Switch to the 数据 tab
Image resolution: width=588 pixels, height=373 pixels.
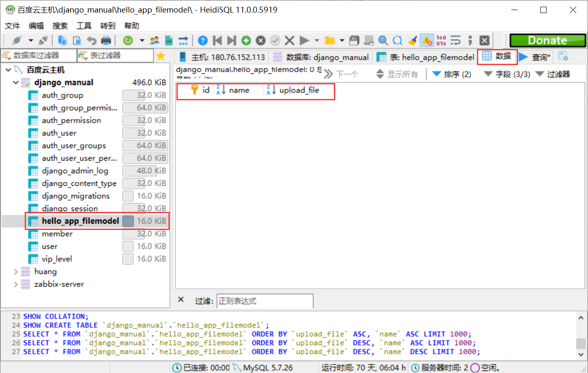497,56
